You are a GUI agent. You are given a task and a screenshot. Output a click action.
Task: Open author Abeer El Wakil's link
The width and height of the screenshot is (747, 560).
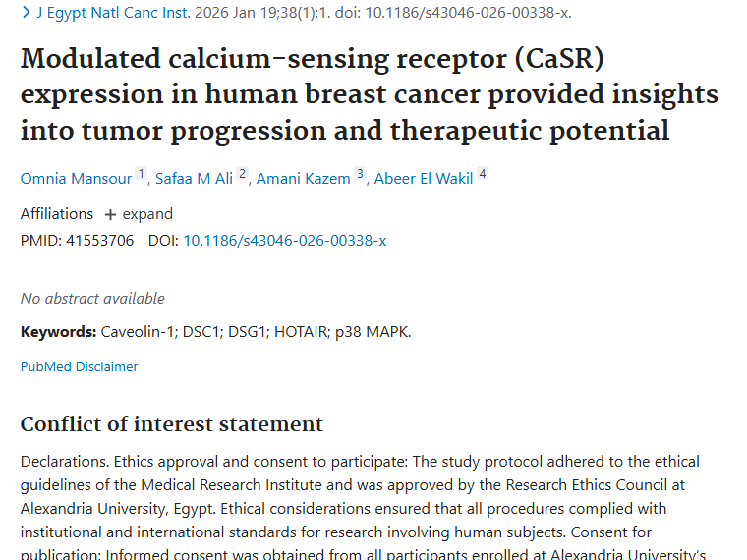pos(426,179)
